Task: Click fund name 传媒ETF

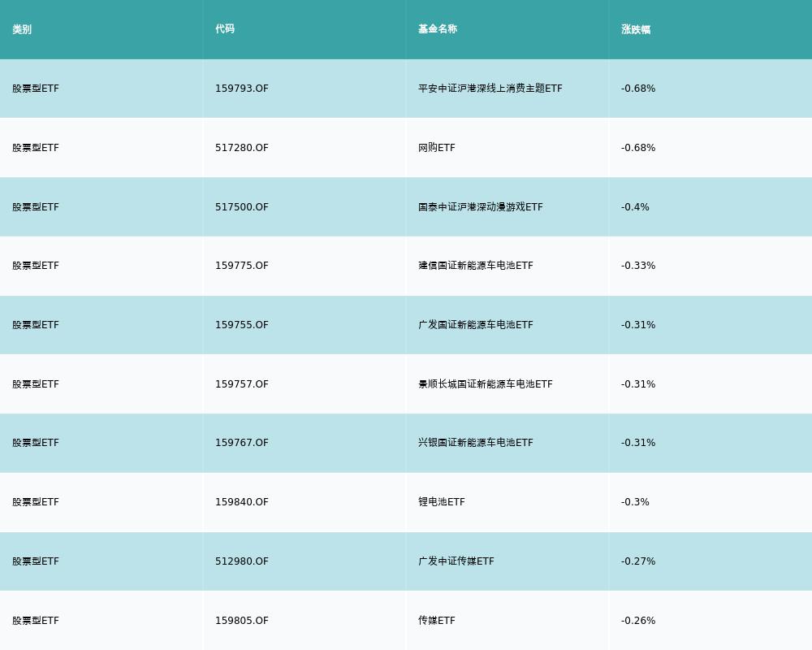Action: coord(437,621)
